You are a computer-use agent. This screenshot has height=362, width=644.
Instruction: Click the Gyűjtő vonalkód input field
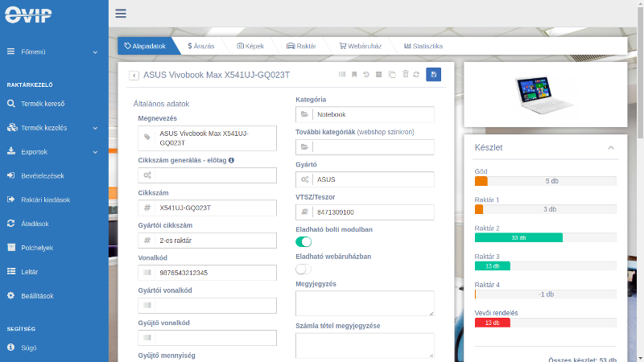[207, 338]
